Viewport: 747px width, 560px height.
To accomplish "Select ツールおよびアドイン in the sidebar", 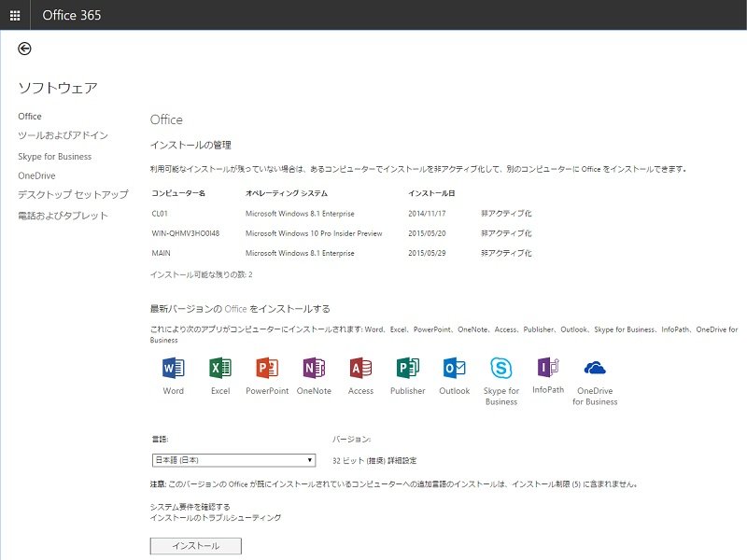I will click(63, 135).
